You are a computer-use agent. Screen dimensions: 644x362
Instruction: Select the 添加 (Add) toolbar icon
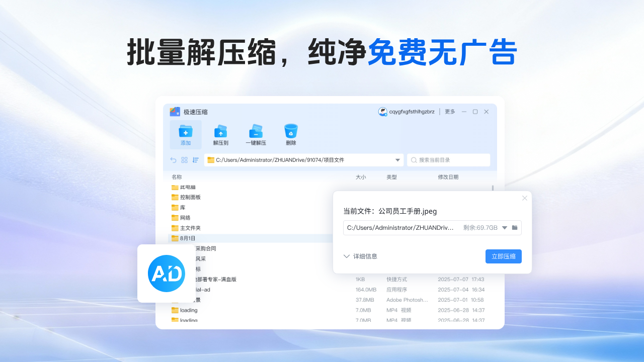tap(186, 134)
